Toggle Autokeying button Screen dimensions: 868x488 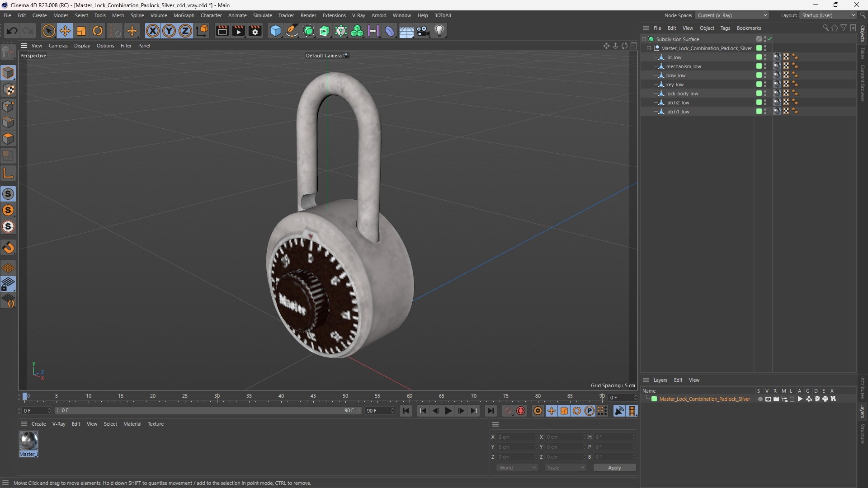point(521,411)
